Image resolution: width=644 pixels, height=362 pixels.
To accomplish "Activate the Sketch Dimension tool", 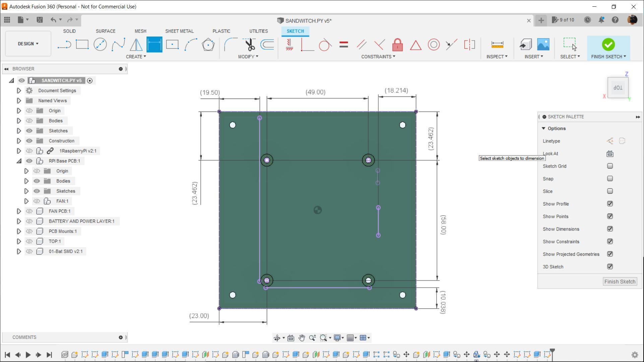I will [x=154, y=45].
